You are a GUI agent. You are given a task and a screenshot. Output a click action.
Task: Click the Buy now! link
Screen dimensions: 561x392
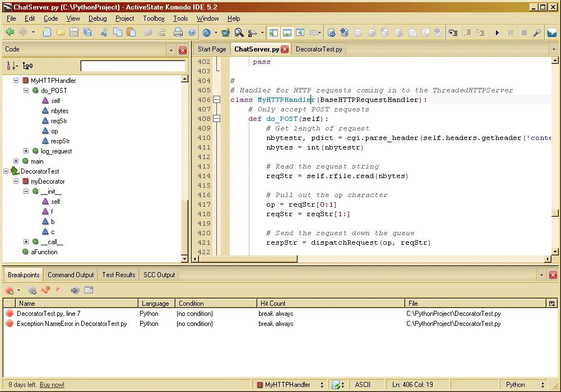pyautogui.click(x=52, y=385)
